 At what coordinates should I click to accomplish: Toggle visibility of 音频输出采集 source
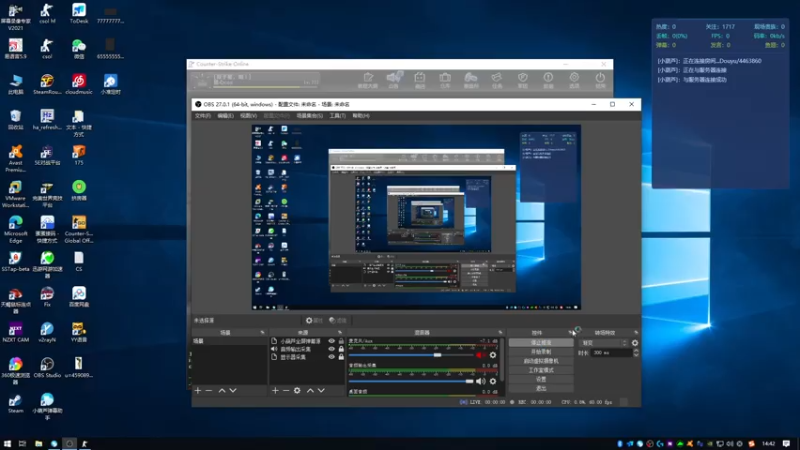(x=332, y=349)
